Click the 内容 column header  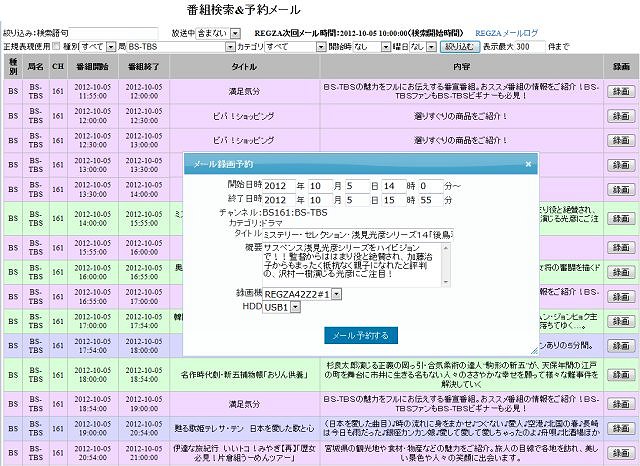click(462, 67)
